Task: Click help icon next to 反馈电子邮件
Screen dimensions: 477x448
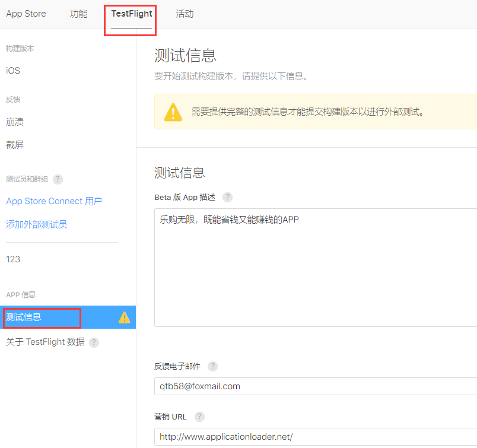Action: click(212, 366)
